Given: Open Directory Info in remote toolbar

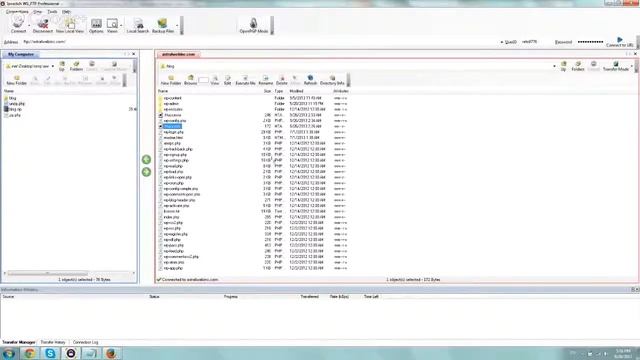Looking at the screenshot, I should (332, 80).
